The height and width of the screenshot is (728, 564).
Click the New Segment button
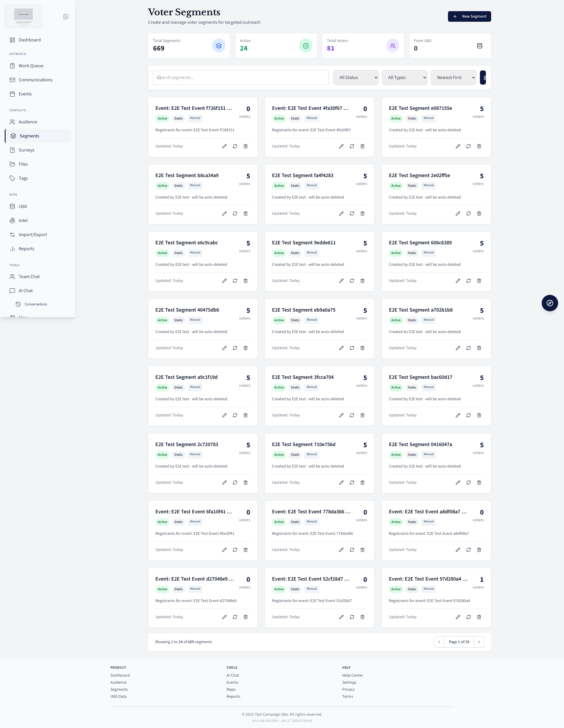click(x=469, y=16)
